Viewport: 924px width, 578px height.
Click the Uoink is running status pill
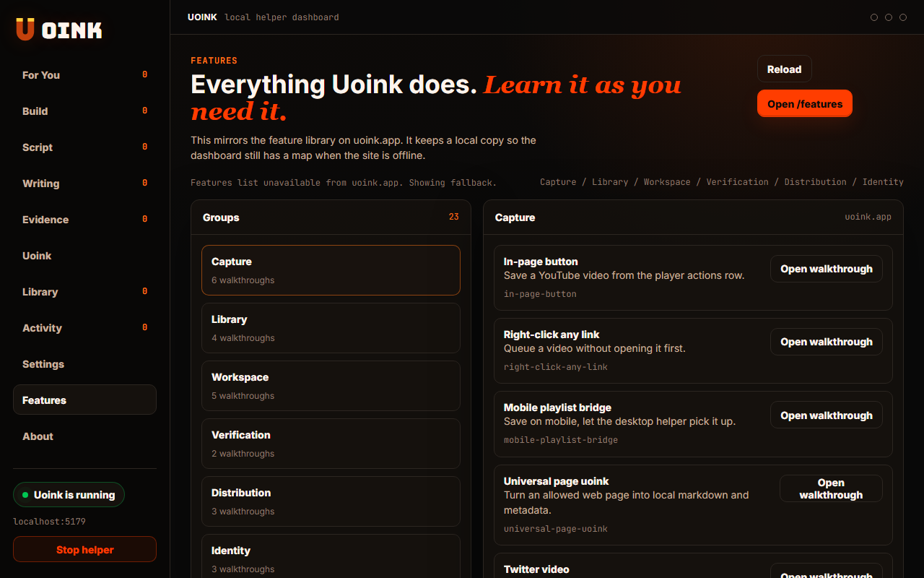tap(69, 495)
